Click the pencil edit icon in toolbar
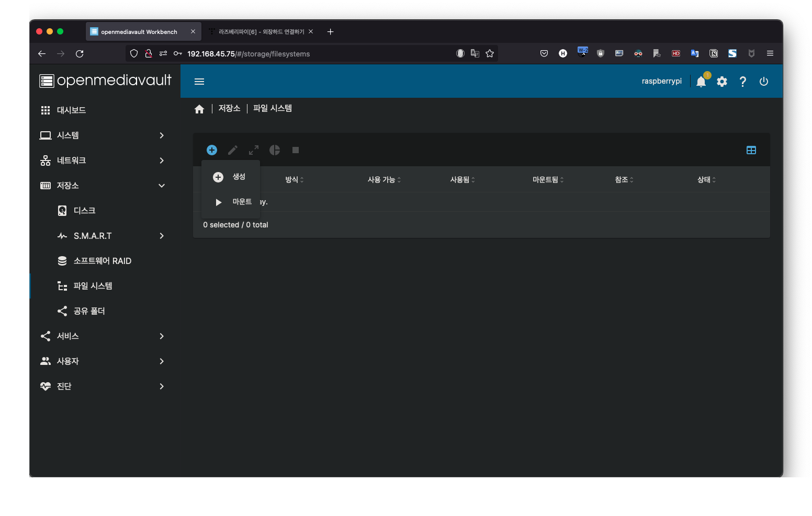Viewport: 812px width, 516px height. coord(233,150)
